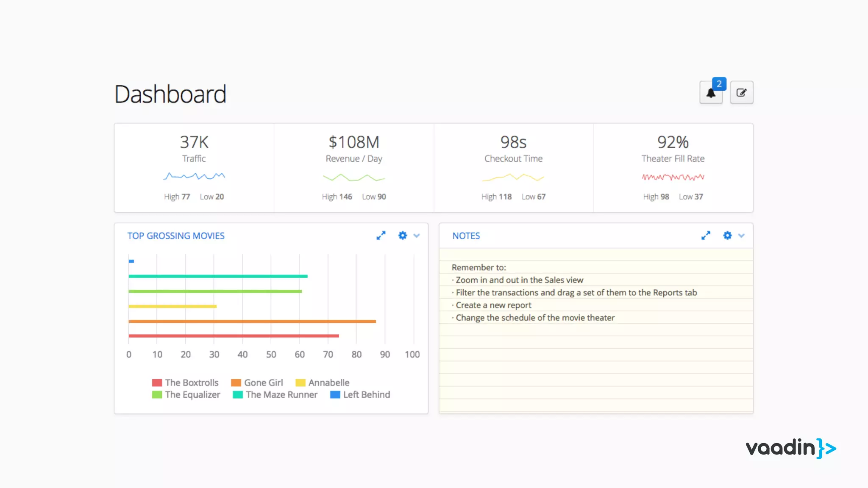The width and height of the screenshot is (868, 488).
Task: Click the Top Grossing Movies title
Action: click(176, 236)
